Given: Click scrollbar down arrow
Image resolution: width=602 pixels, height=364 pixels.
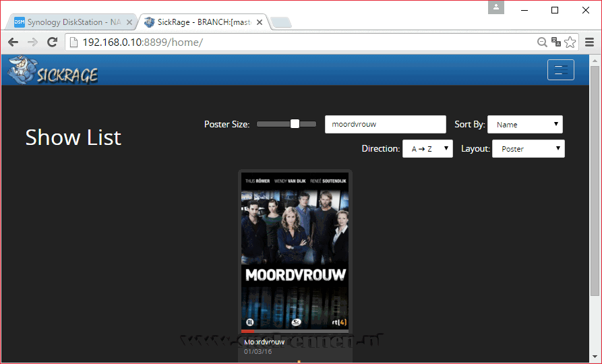Looking at the screenshot, I should (595, 357).
